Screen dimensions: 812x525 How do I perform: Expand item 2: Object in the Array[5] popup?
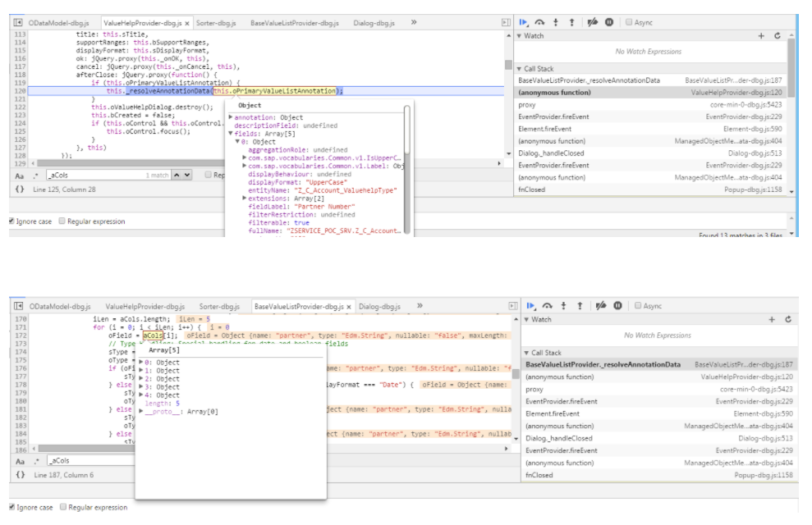point(141,378)
